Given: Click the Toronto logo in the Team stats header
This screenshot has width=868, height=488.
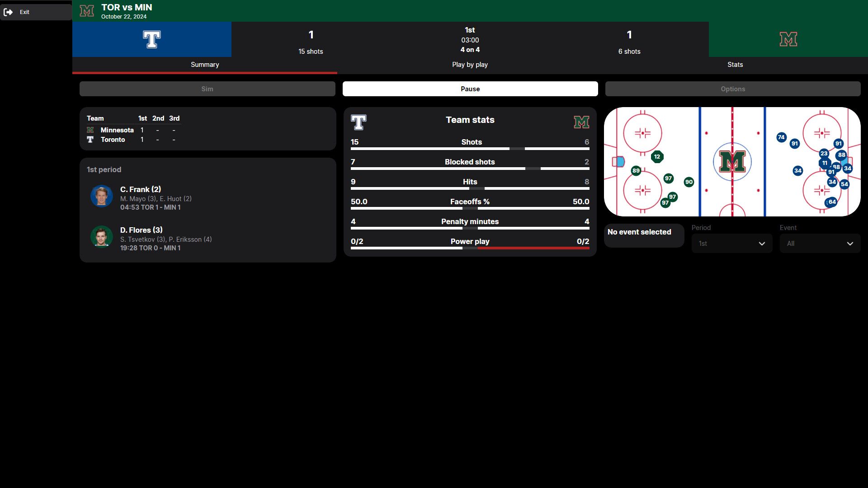Looking at the screenshot, I should (358, 122).
